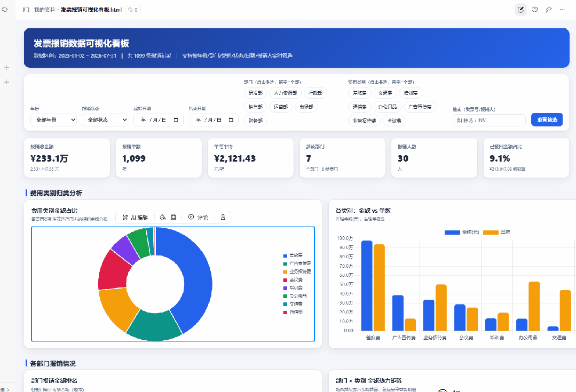The height and width of the screenshot is (392, 576).
Task: Open the comments icon in top bar
Action: pos(535,10)
